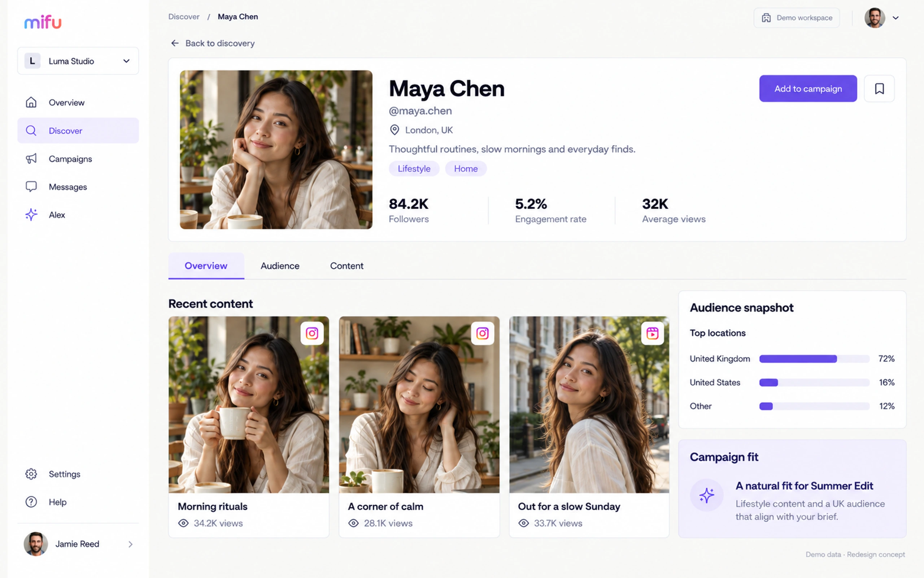The image size is (924, 578).
Task: Click the 5.2% Engagement rate value
Action: pos(531,204)
